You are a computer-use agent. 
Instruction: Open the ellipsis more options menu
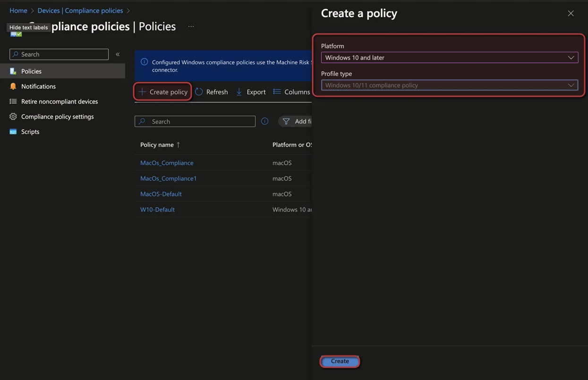coord(191,26)
